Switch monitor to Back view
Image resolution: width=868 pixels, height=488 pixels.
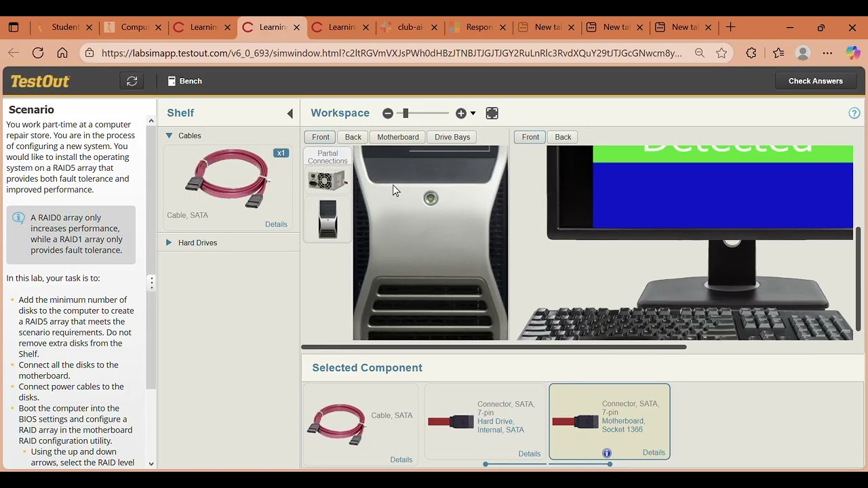[x=564, y=137]
